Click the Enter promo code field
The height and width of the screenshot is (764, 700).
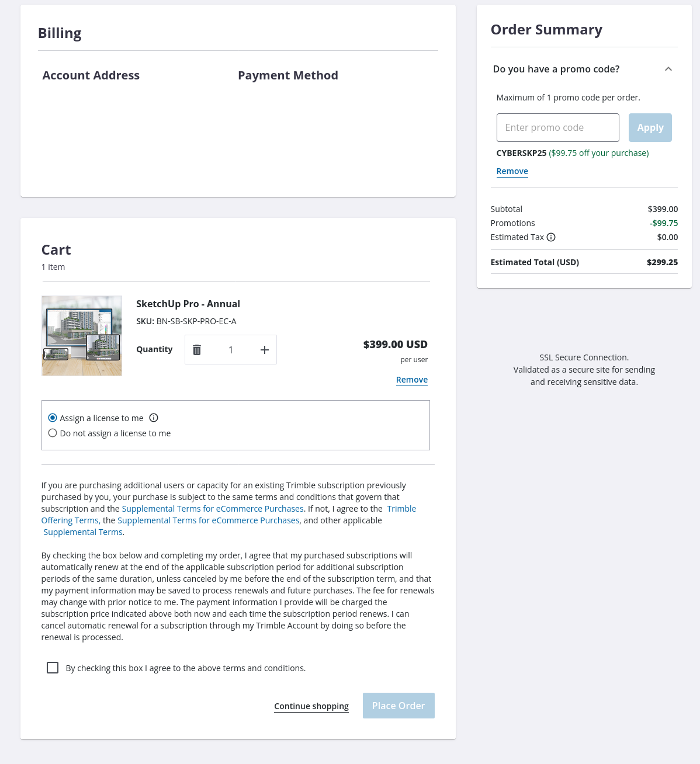click(x=557, y=127)
